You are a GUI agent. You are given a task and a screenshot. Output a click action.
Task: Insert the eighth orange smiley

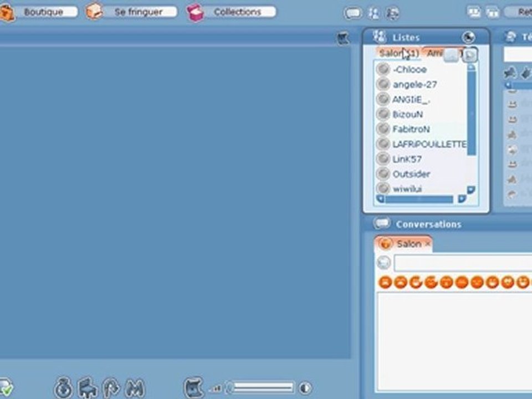pos(492,282)
